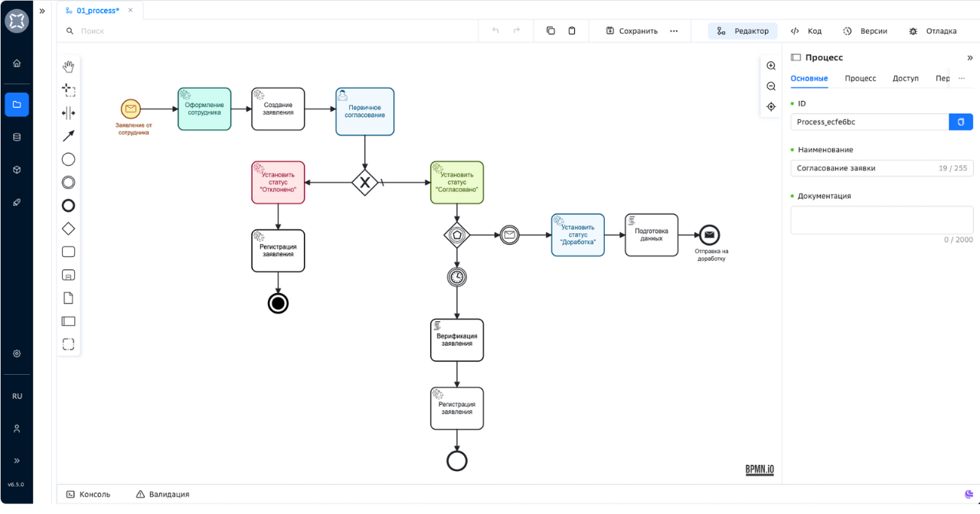Viewport: 980px width, 514px height.
Task: Center the diagram with fit-viewport icon
Action: click(x=771, y=107)
